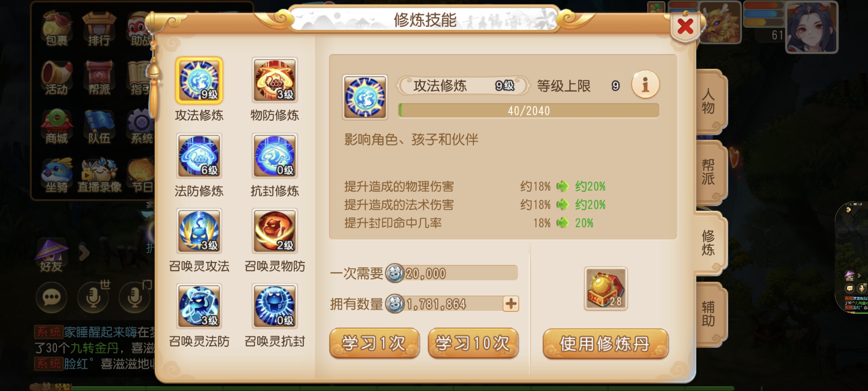This screenshot has height=391, width=868.
Task: Open the info icon beside 等级上限
Action: [645, 85]
